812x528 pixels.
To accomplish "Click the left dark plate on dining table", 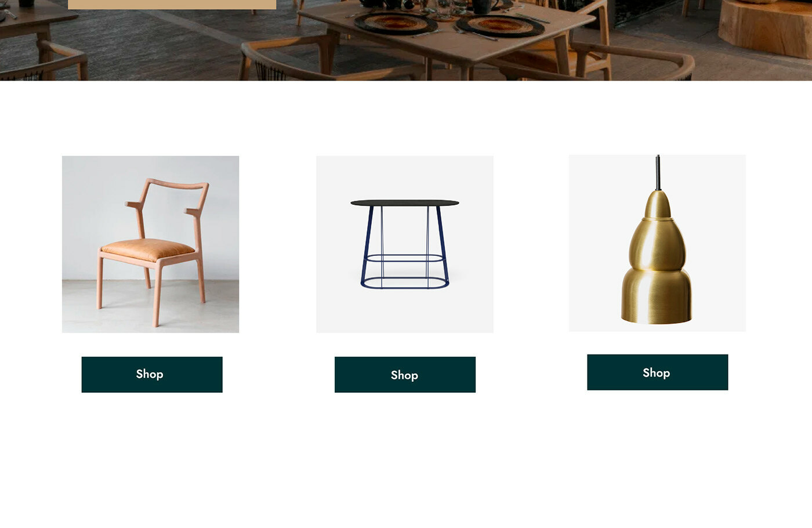I will (396, 23).
